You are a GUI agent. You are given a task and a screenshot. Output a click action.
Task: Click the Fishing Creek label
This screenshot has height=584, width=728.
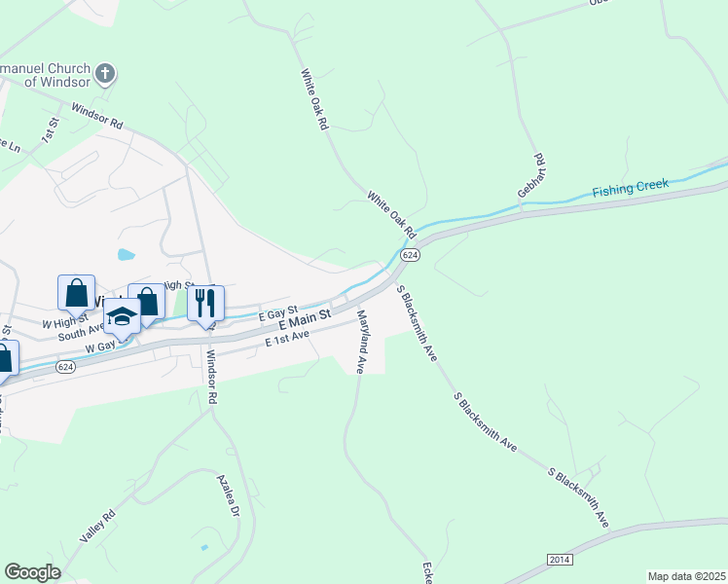[631, 187]
